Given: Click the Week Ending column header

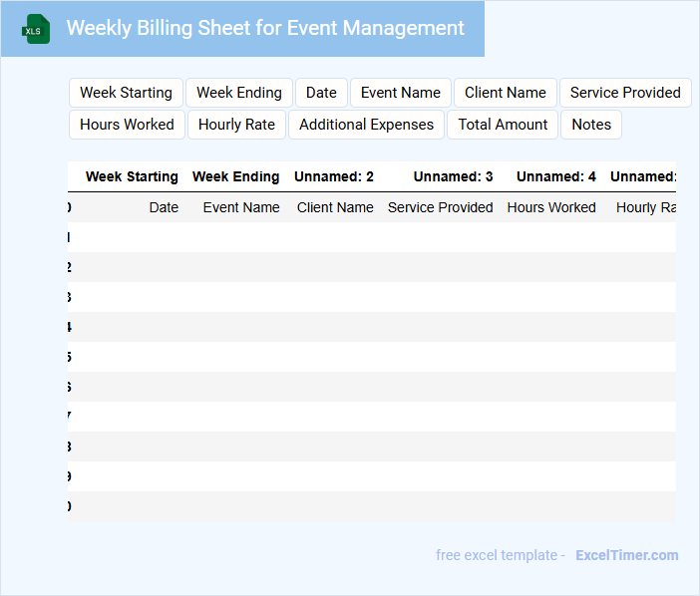Looking at the screenshot, I should point(235,176).
